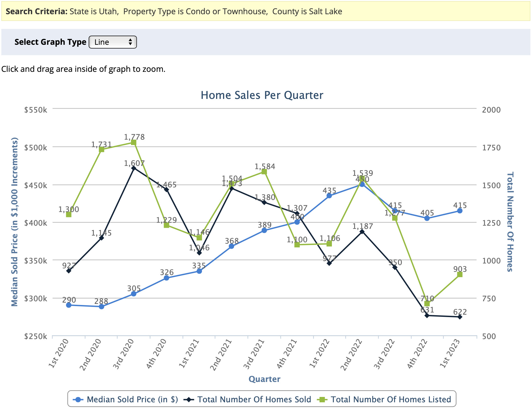This screenshot has width=532, height=409.
Task: Click the 1,584 homes listed marker
Action: pyautogui.click(x=264, y=172)
